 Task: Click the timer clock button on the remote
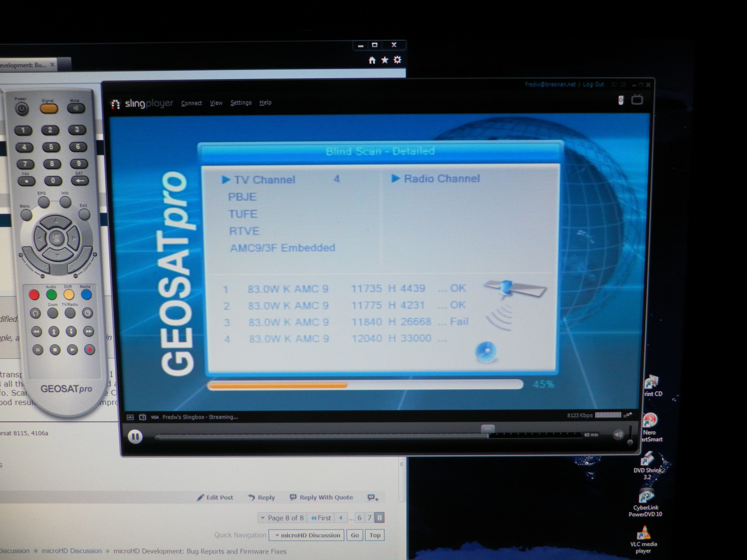click(87, 313)
